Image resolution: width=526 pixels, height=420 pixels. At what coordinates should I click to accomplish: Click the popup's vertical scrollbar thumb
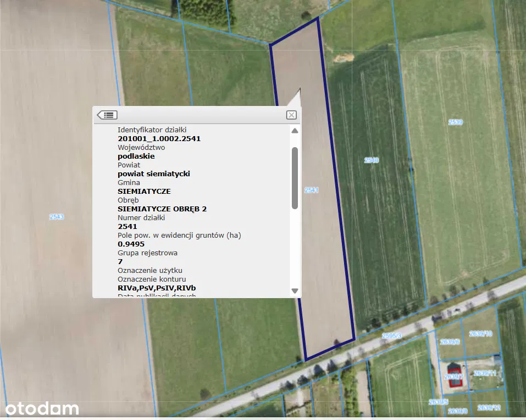point(295,178)
